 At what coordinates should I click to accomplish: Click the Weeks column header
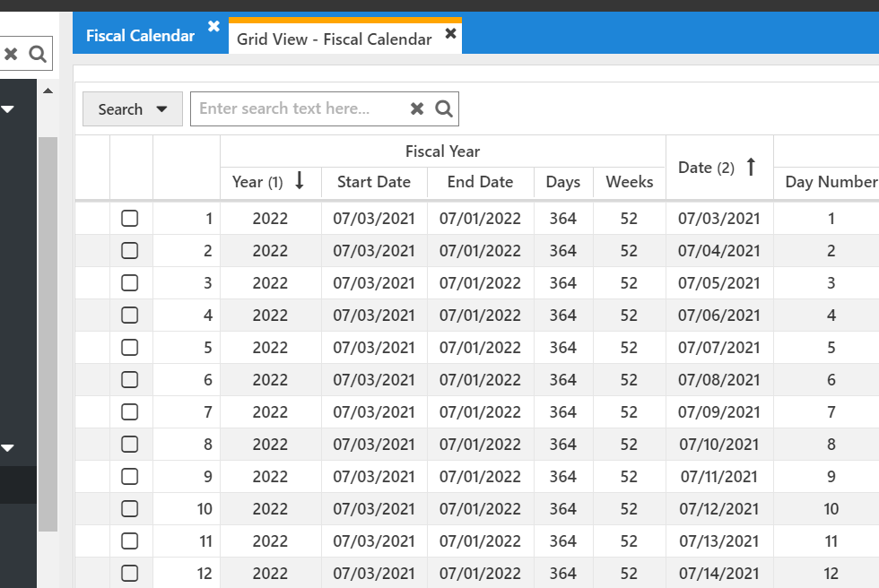pyautogui.click(x=629, y=182)
